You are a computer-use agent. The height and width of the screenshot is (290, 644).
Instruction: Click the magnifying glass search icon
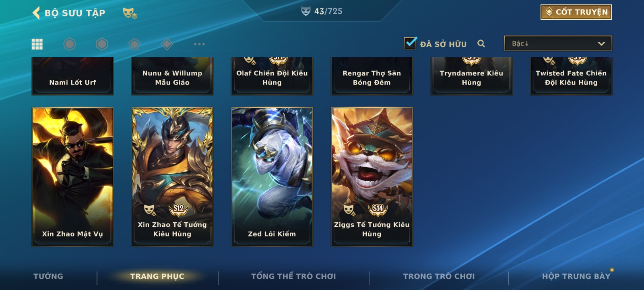tap(481, 43)
